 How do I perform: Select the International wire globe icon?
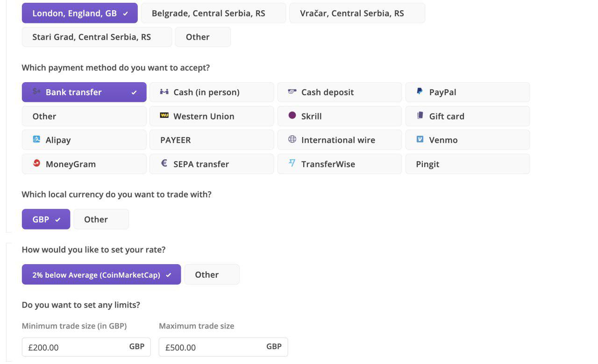click(x=292, y=140)
